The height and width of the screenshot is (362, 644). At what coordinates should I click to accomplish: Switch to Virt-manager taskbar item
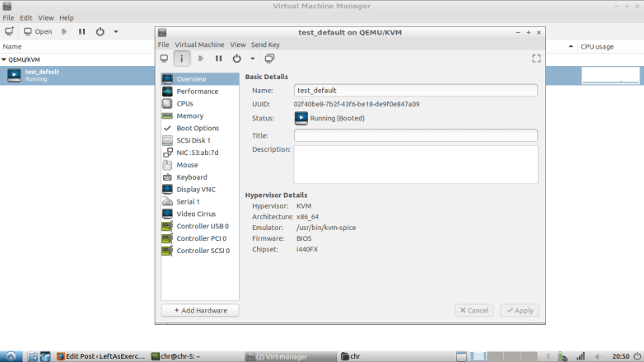[x=290, y=356]
